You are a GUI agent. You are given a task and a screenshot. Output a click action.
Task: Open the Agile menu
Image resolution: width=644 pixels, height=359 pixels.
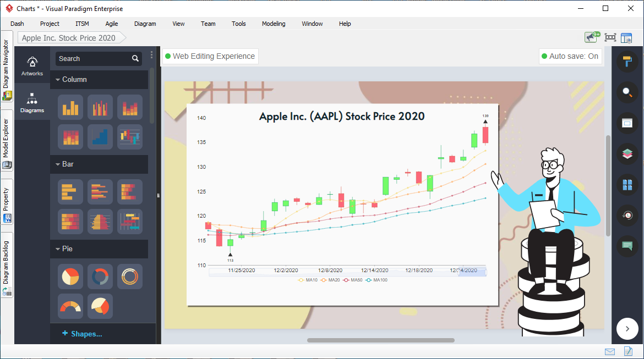click(112, 24)
